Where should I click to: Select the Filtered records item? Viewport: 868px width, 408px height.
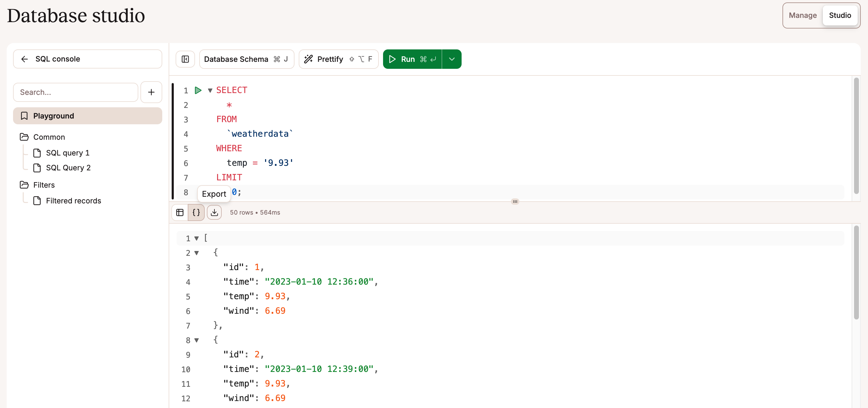tap(73, 200)
